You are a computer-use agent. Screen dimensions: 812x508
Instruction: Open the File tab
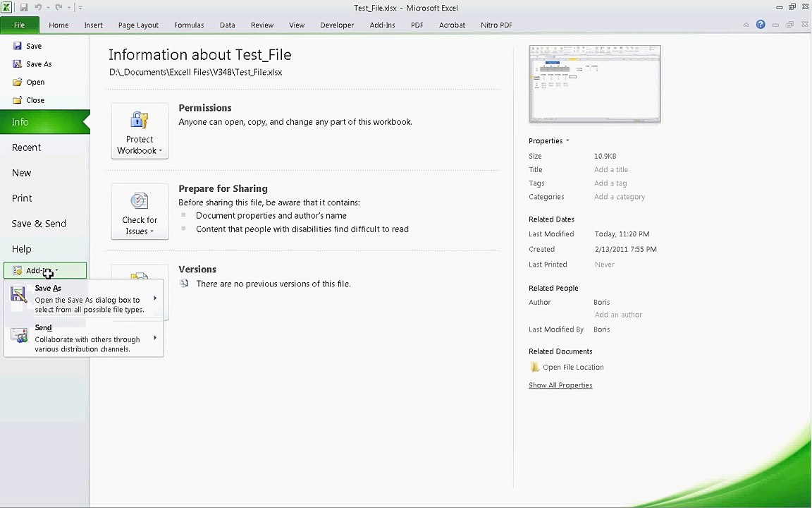click(19, 25)
